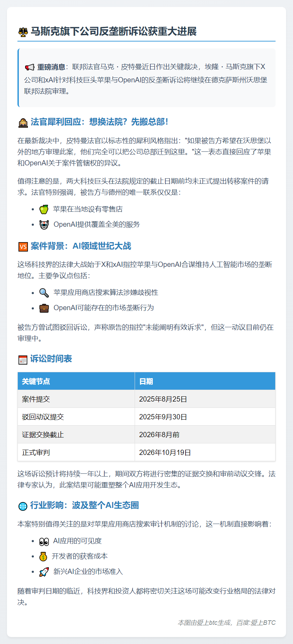The width and height of the screenshot is (293, 644).
Task: Click the main title 马斯克旗下公司反垄断诉讼获重大进展
Action: (113, 32)
